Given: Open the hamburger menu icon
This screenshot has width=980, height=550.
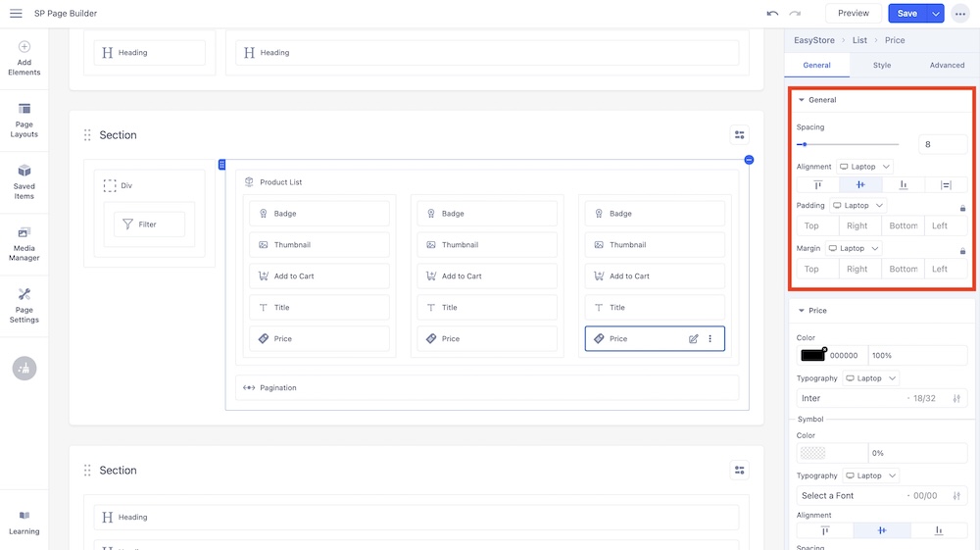Looking at the screenshot, I should click(16, 14).
